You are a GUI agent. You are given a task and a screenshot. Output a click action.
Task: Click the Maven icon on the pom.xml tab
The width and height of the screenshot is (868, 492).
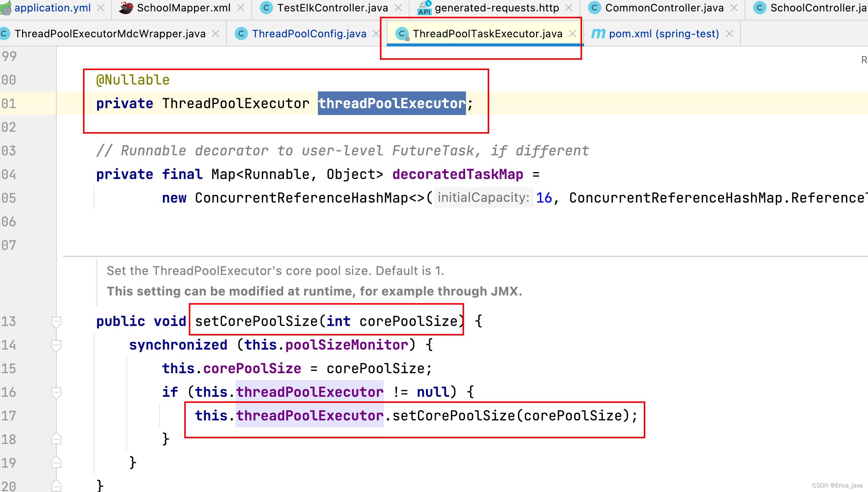[x=598, y=34]
